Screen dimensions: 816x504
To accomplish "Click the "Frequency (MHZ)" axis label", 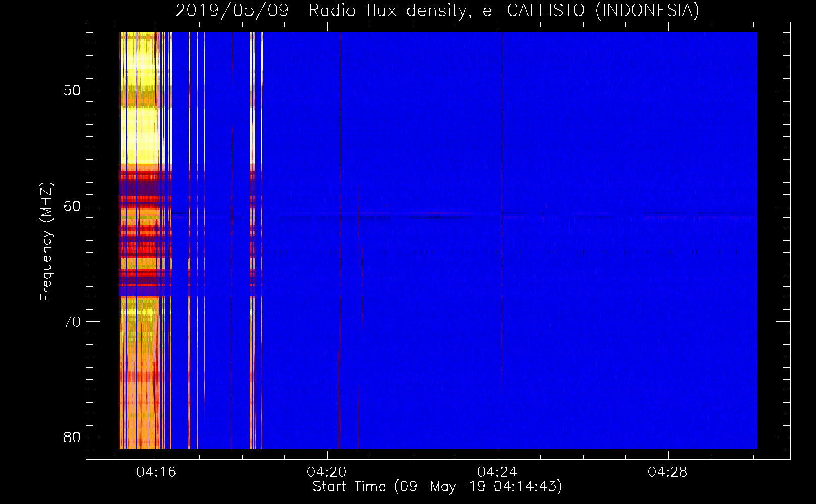I will [x=46, y=242].
